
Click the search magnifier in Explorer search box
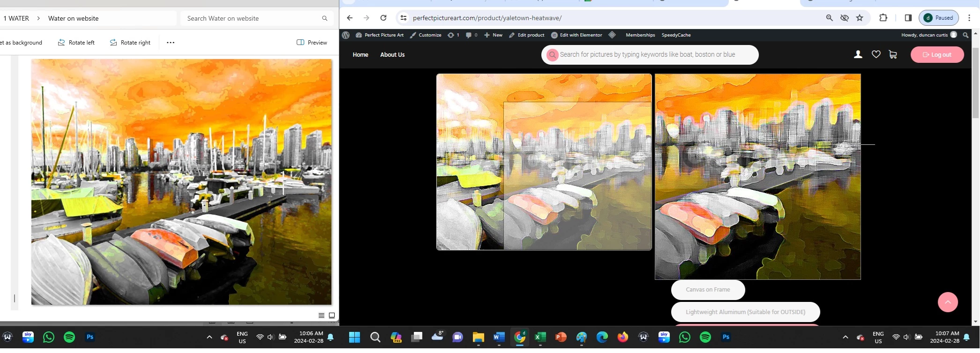click(325, 18)
